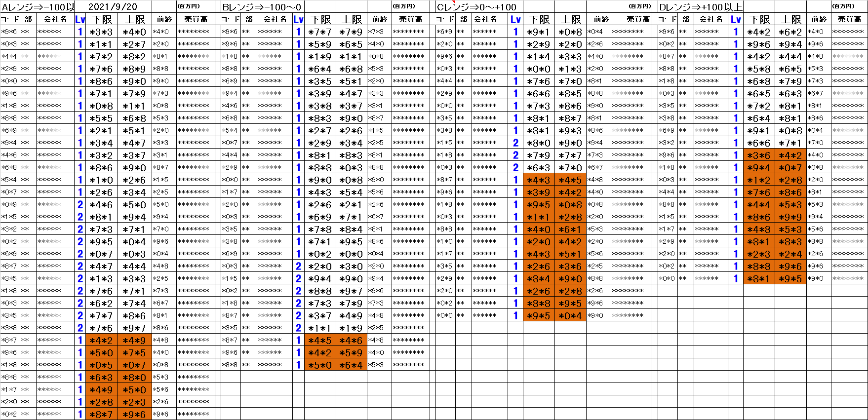Select the orange D range 上限 cell *0*7

point(790,167)
